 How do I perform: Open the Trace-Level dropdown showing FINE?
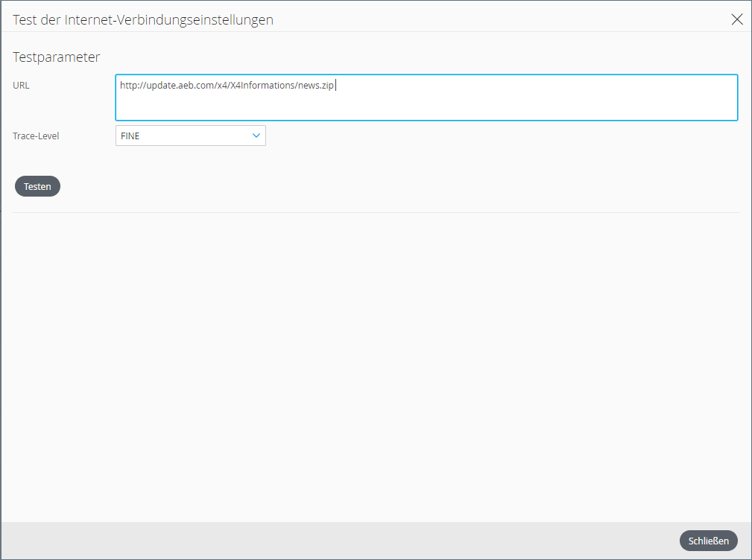190,136
